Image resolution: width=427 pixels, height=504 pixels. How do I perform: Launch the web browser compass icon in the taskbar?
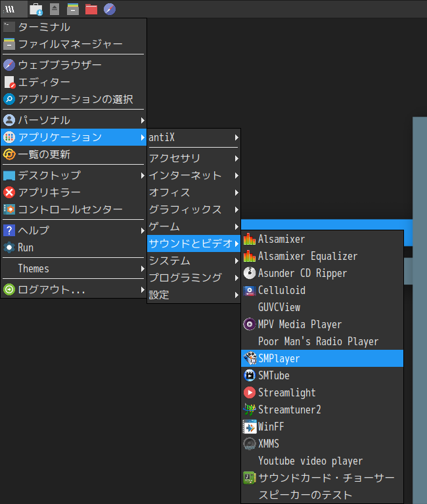pyautogui.click(x=110, y=9)
